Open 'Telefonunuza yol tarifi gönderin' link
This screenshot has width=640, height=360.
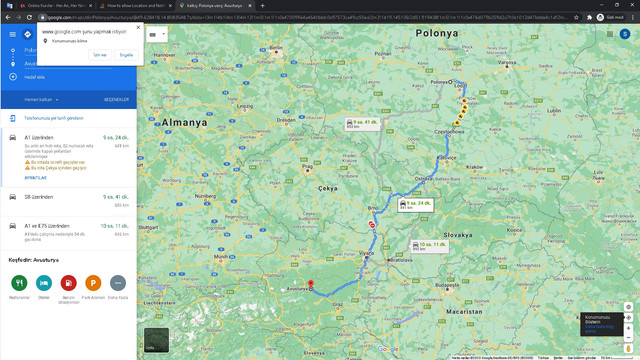[x=53, y=118]
